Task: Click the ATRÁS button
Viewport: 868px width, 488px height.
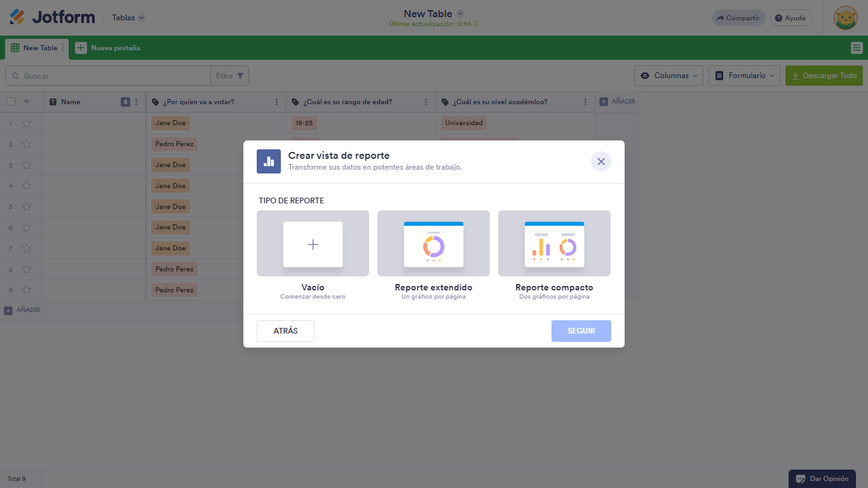Action: pos(285,330)
